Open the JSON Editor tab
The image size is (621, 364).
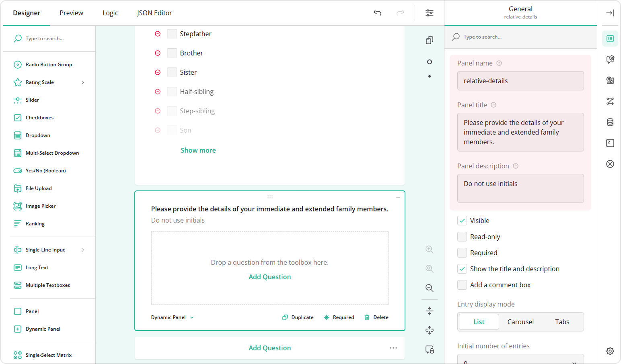click(x=154, y=12)
